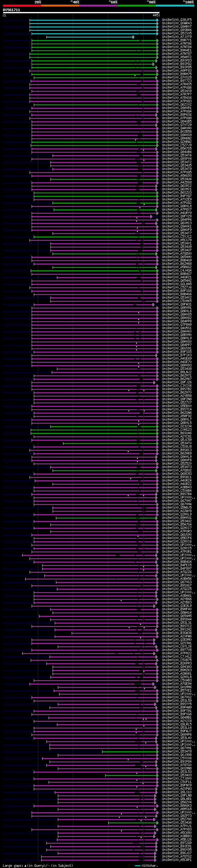Select the UniRef100_Q8RVL7 label
The height and width of the screenshot is (868, 197).
(x=177, y=419)
